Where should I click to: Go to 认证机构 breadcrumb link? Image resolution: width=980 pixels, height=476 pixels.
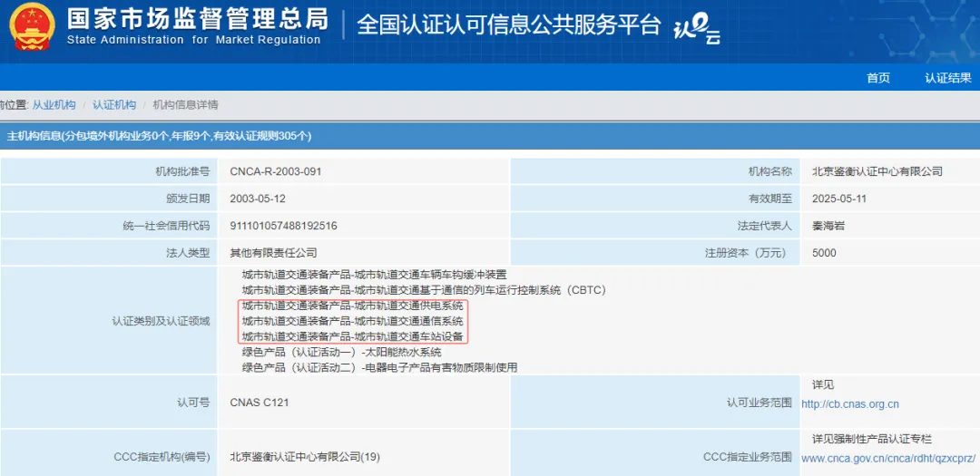114,105
